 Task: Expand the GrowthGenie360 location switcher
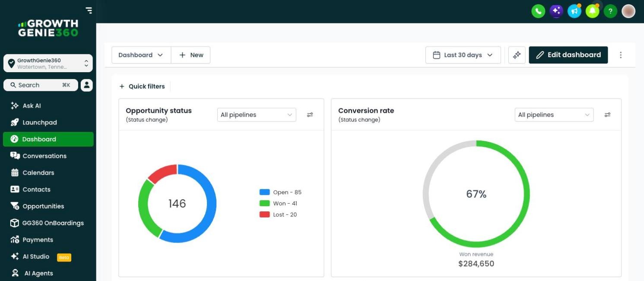tap(48, 63)
